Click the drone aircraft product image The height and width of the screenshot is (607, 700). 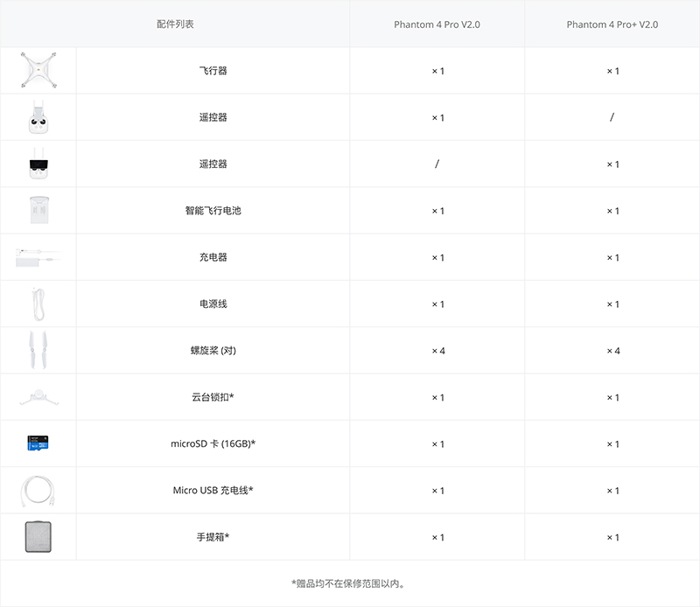pos(38,71)
